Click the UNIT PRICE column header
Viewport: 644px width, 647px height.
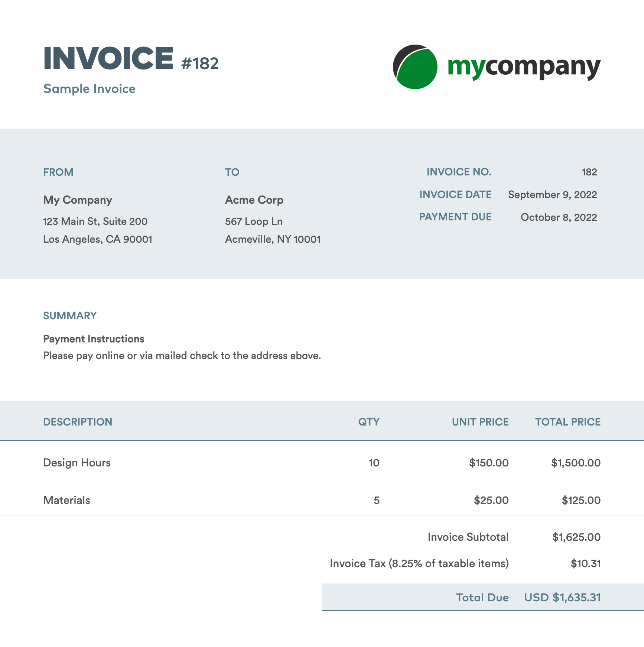pyautogui.click(x=480, y=422)
